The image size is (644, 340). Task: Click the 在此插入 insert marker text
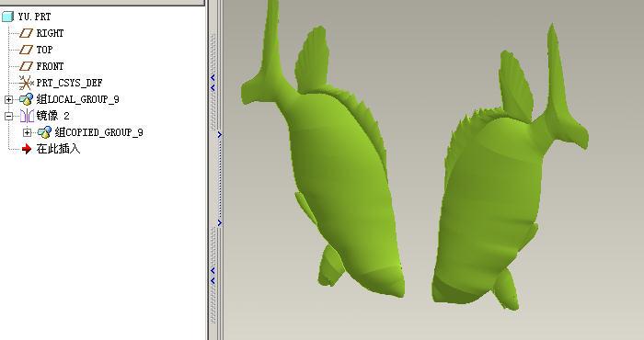tap(58, 149)
